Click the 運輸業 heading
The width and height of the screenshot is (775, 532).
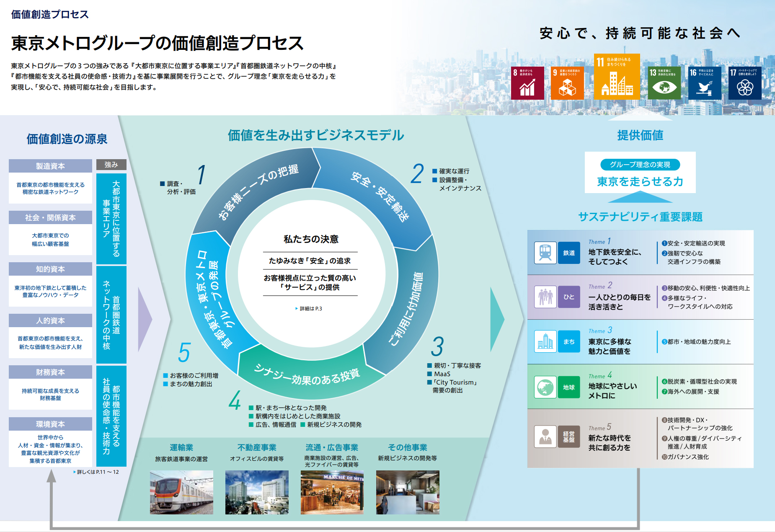click(x=181, y=447)
